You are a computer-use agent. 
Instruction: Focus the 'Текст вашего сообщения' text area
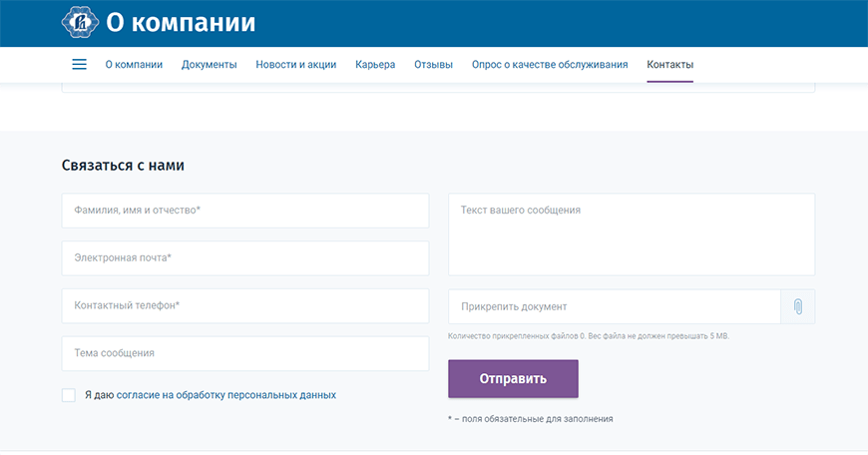(x=631, y=234)
